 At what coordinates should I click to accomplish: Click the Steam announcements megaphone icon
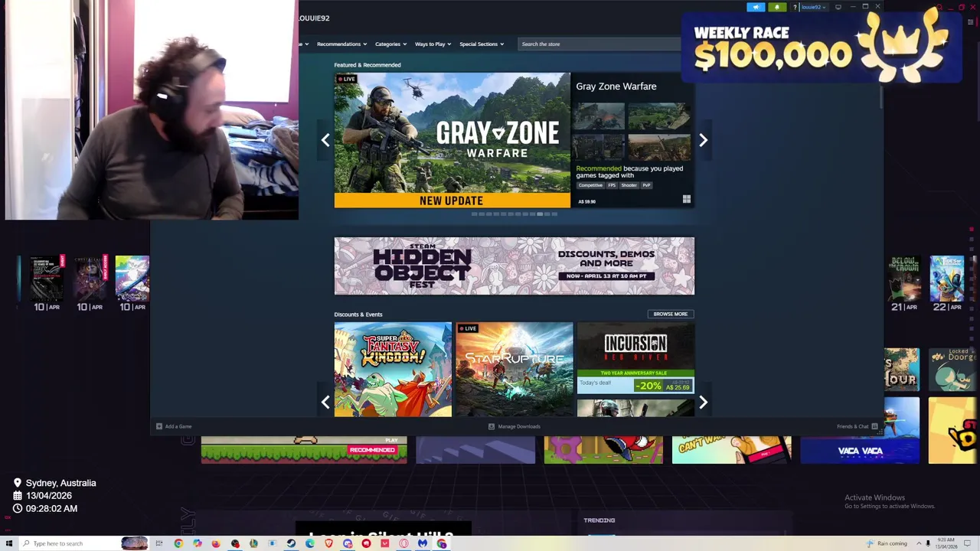[x=756, y=7]
